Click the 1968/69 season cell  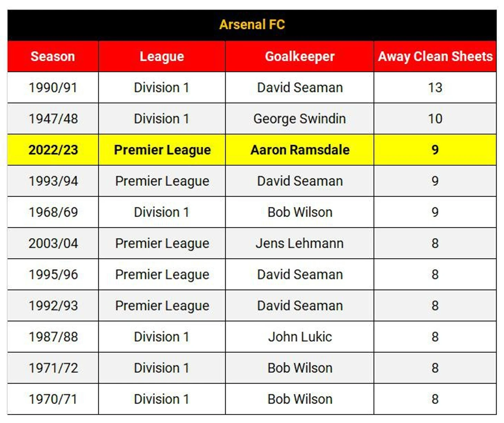(x=53, y=212)
